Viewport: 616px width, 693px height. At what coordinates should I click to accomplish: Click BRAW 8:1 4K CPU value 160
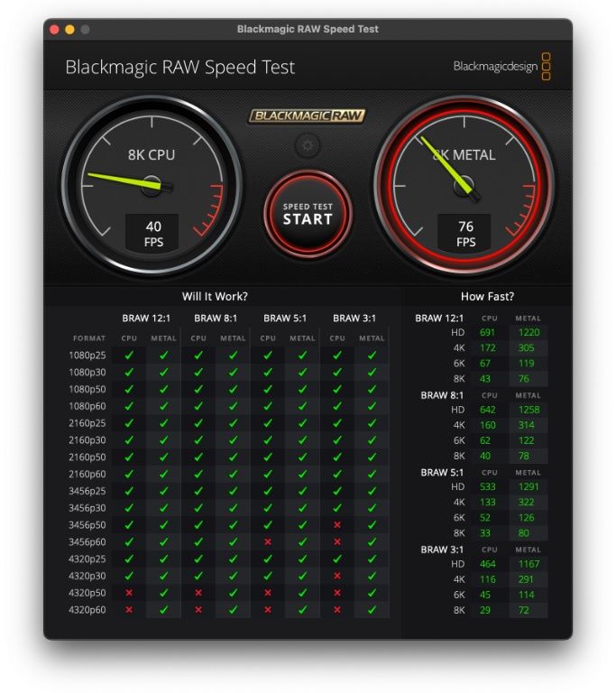487,425
